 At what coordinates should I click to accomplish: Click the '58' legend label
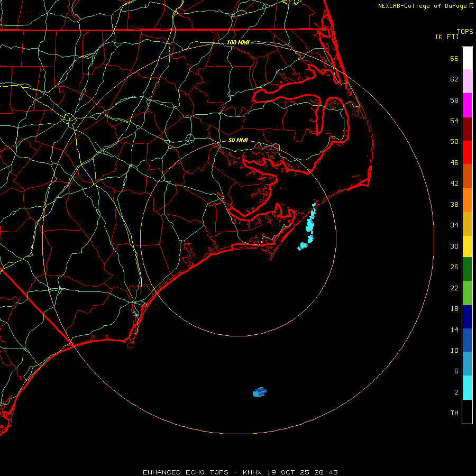pyautogui.click(x=454, y=100)
